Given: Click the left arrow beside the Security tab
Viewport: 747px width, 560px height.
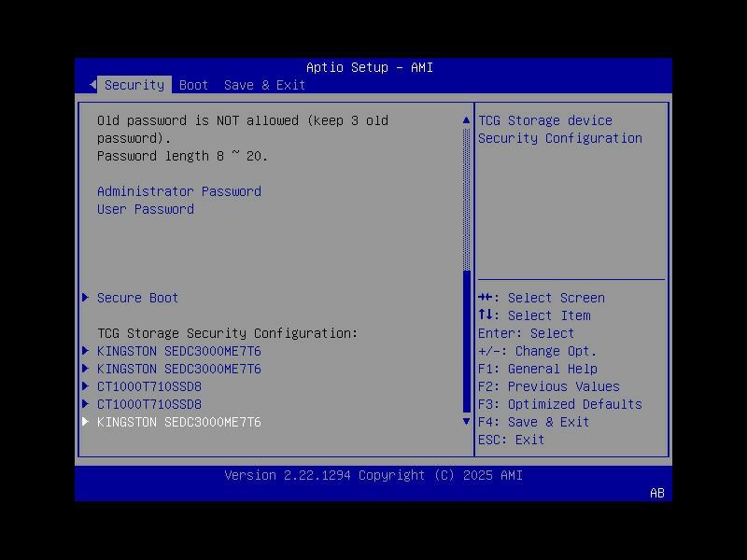Looking at the screenshot, I should 92,84.
